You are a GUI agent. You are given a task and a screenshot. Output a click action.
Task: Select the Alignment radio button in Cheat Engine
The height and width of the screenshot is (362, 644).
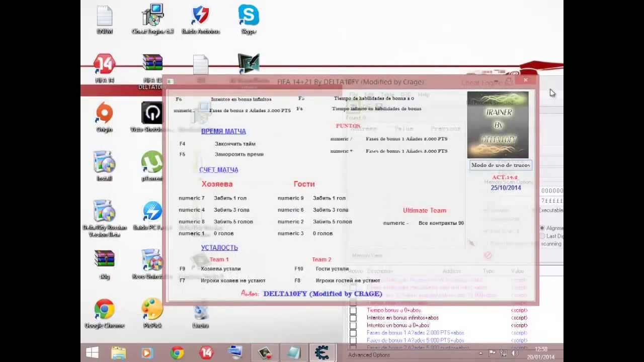pos(542,228)
